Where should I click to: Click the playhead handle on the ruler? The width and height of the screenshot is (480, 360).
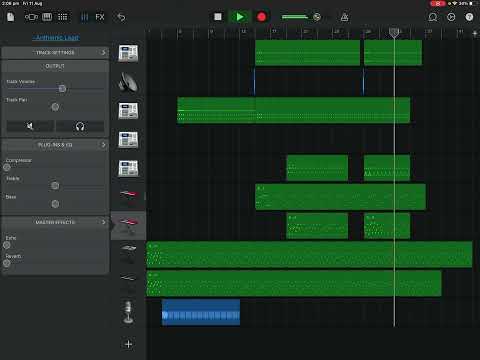[x=394, y=32]
